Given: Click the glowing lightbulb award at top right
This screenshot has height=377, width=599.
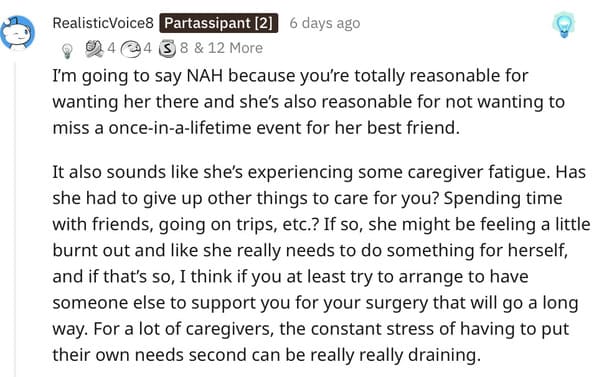Looking at the screenshot, I should point(563,25).
